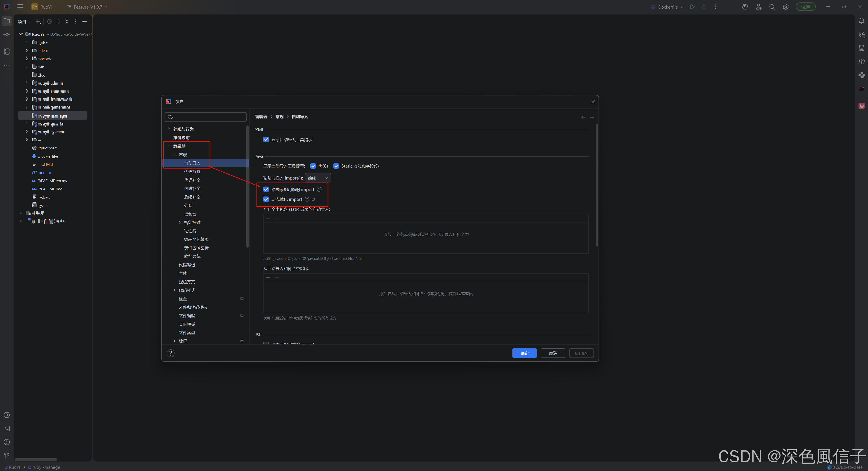Select 代码补全 in settings tree
Image resolution: width=868 pixels, height=471 pixels.
coord(192,180)
